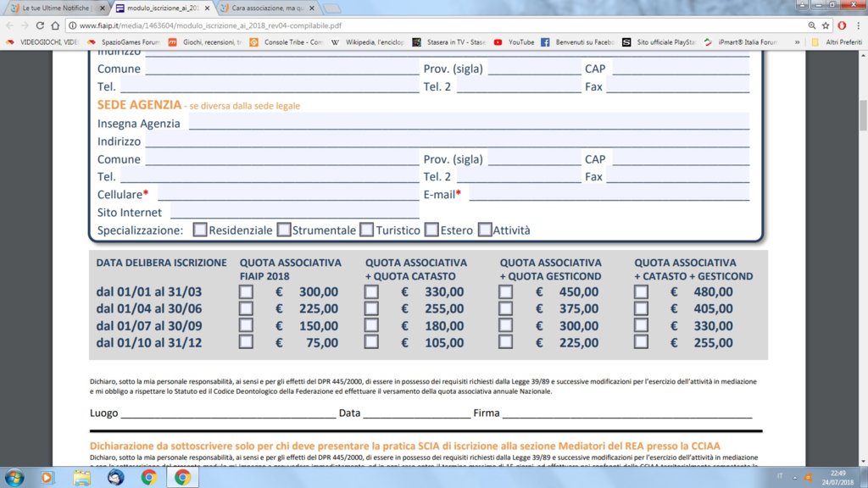
Task: Show more bookmarks with the » chevron
Action: tap(797, 42)
